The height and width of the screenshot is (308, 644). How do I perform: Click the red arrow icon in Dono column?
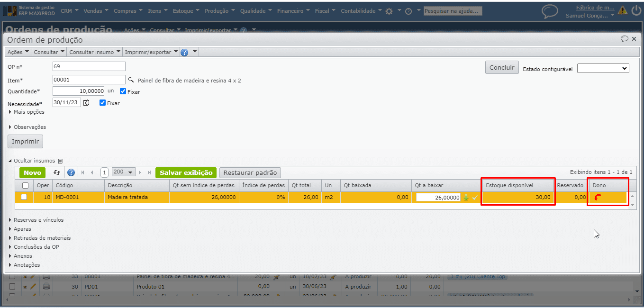tap(598, 198)
